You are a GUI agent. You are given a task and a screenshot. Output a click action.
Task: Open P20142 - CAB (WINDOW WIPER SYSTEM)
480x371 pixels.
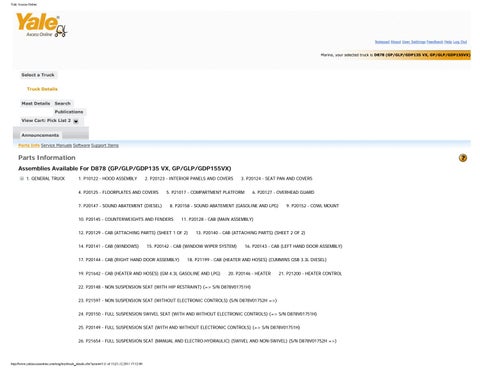pyautogui.click(x=192, y=246)
